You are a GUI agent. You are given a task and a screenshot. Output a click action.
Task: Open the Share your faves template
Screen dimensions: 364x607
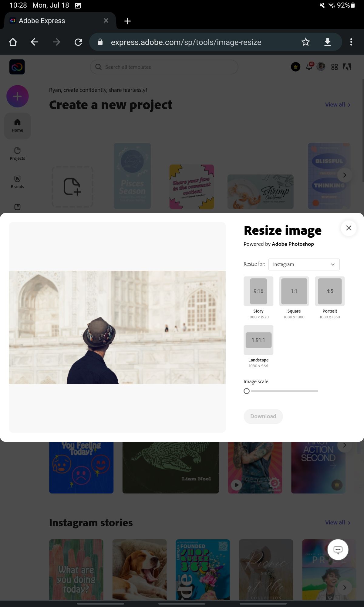click(x=192, y=187)
